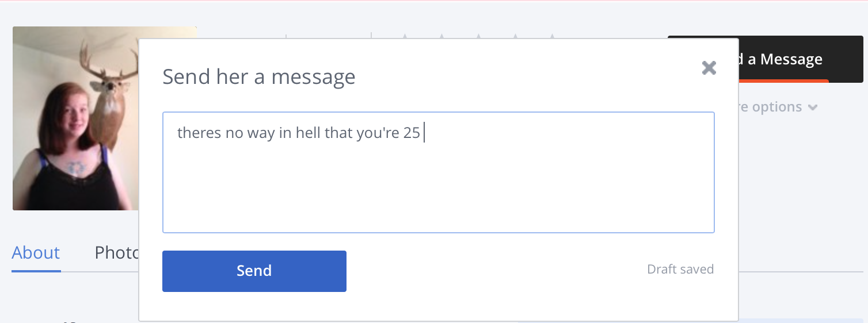Open the profile photo thumbnail
868x323 pixels.
75,118
